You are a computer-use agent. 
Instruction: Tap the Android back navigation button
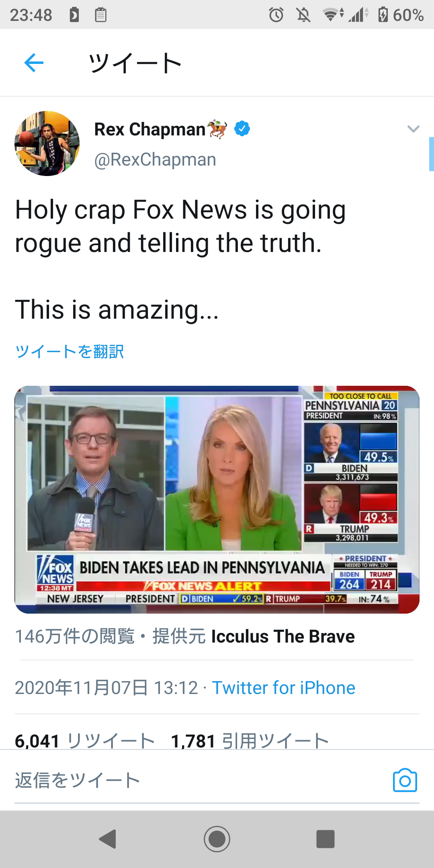tap(108, 839)
